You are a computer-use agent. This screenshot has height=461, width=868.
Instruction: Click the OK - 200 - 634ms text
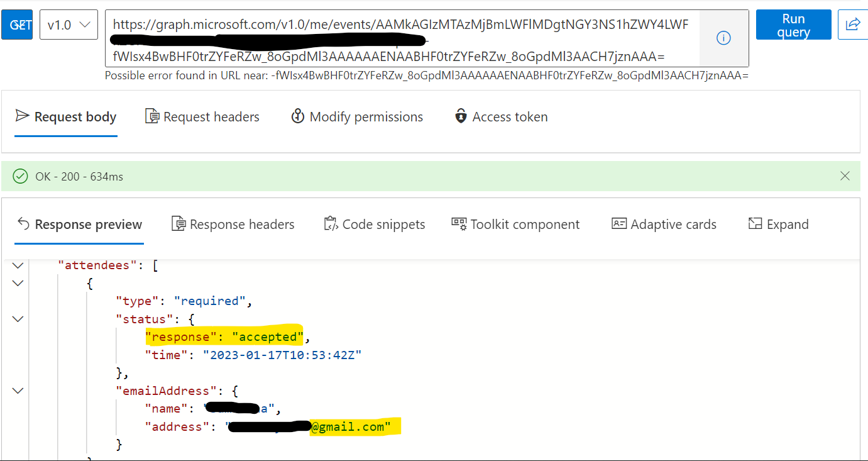pyautogui.click(x=79, y=177)
